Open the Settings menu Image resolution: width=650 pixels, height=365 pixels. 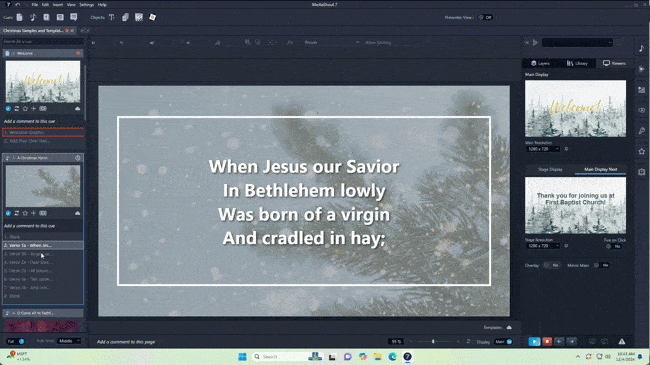point(87,5)
